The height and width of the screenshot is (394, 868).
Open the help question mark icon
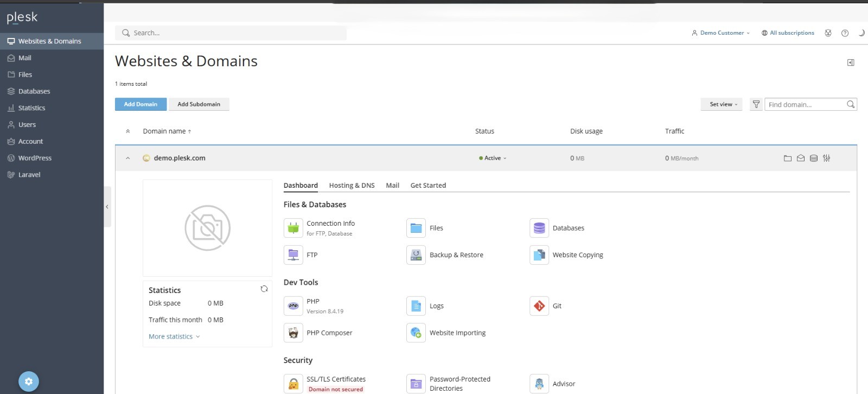click(845, 33)
